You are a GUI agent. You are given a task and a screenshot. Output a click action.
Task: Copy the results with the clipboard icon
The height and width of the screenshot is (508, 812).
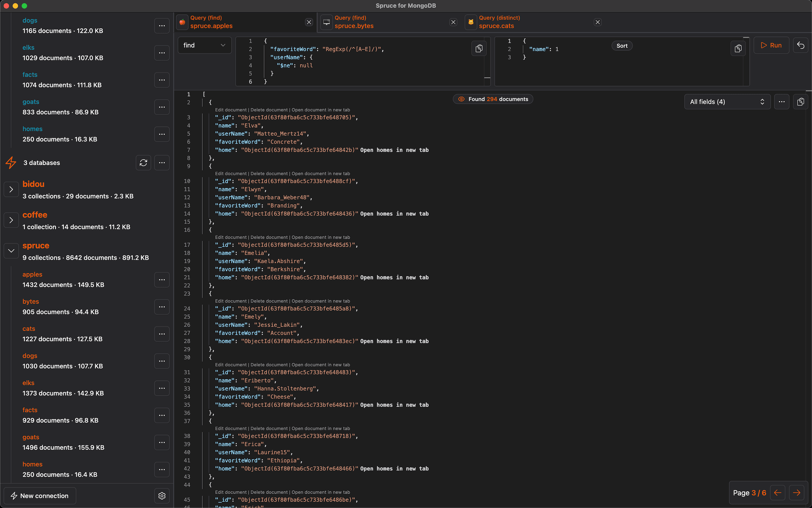[801, 102]
